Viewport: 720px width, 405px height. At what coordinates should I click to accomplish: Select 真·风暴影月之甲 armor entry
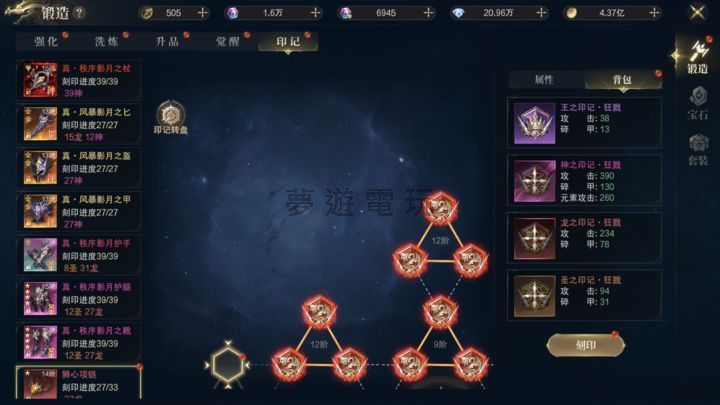click(79, 212)
